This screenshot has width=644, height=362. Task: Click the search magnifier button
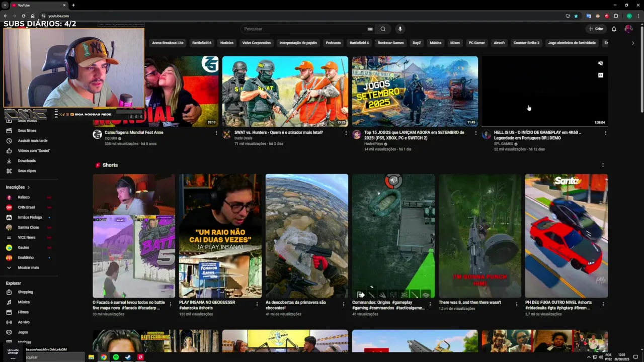[x=383, y=29]
